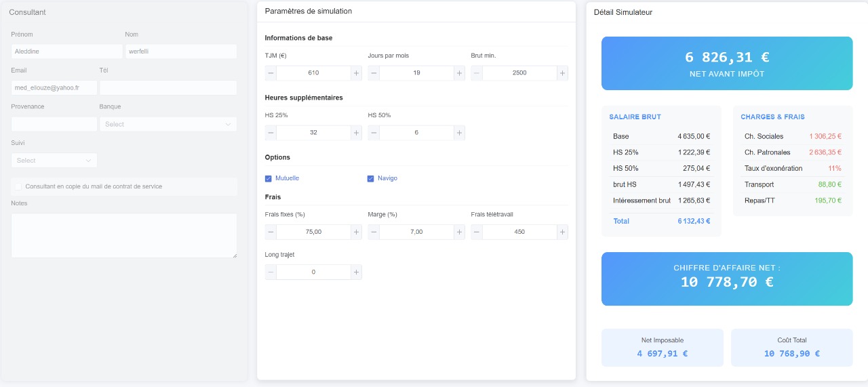This screenshot has width=868, height=387.
Task: Click Ch. Sociales 1 306,25 € value
Action: [x=825, y=136]
